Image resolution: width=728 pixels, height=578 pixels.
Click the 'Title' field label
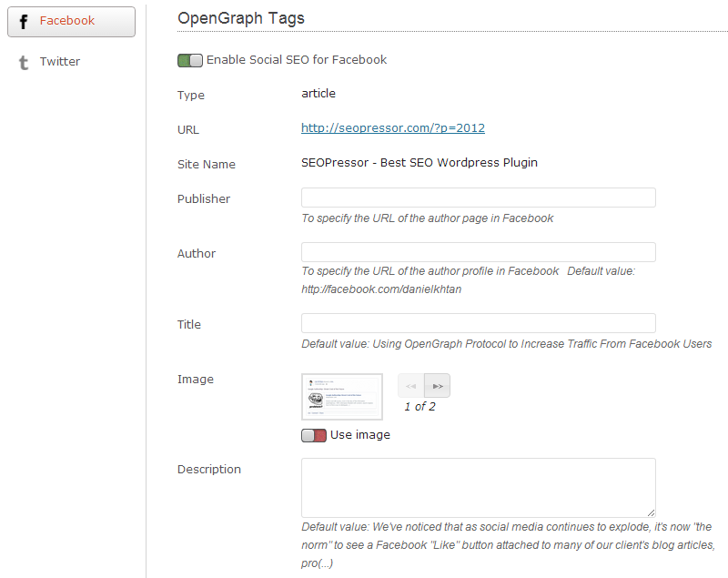coord(189,325)
